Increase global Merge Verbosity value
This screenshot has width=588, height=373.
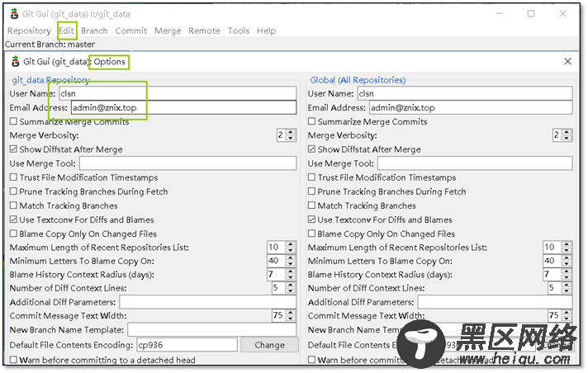point(567,132)
